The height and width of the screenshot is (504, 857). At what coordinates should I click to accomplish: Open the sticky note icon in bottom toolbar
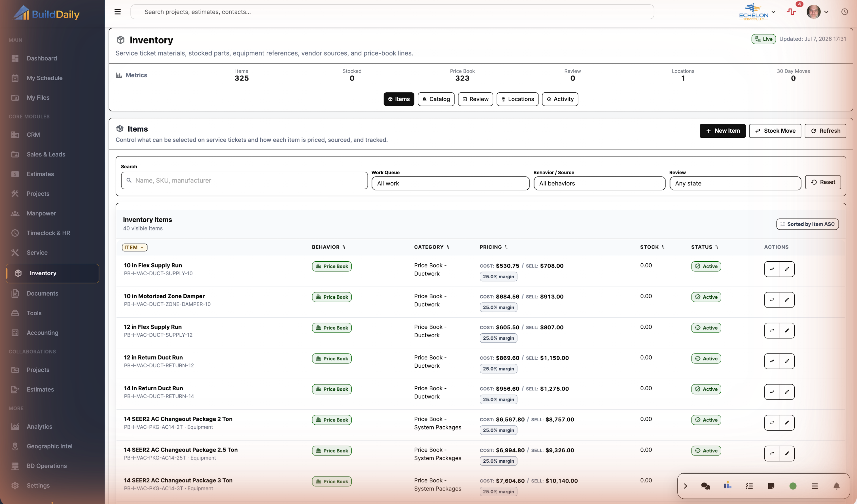[x=771, y=486]
